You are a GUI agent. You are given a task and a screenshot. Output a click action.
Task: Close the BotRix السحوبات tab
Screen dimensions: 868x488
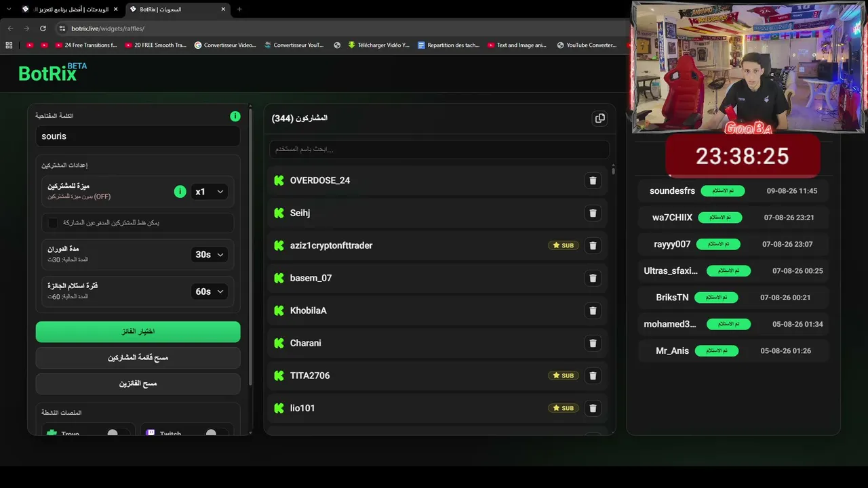click(222, 9)
